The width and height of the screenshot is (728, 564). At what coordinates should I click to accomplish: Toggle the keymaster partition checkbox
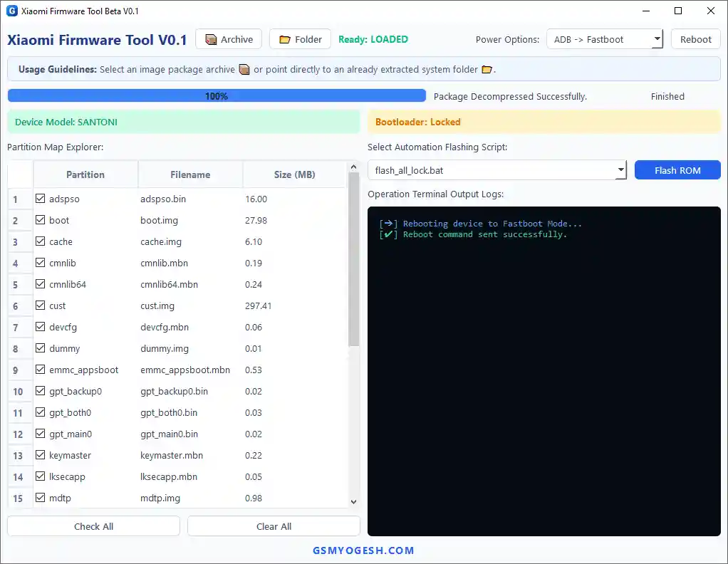click(x=41, y=454)
